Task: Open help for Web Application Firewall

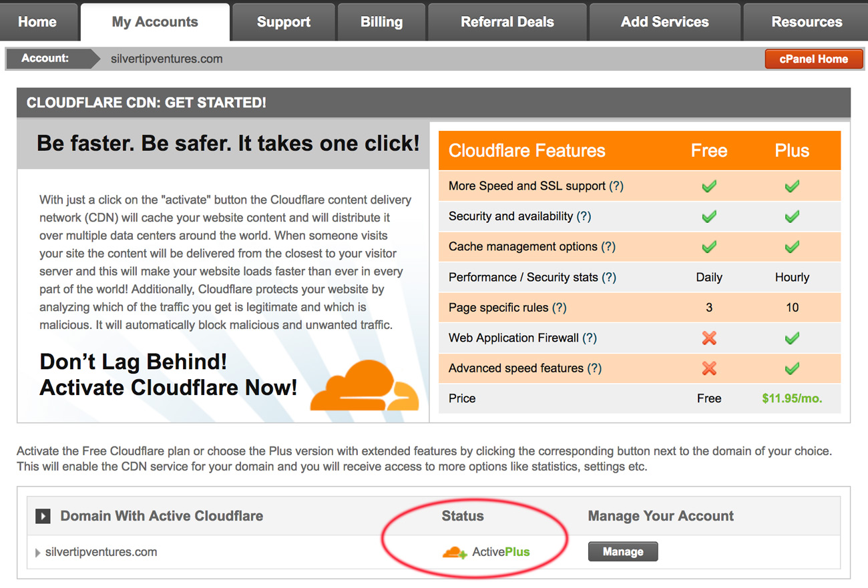Action: coord(590,338)
